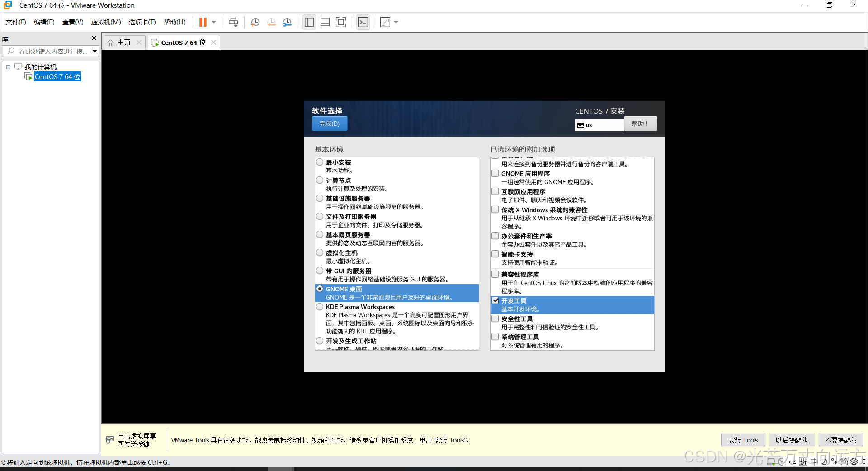Open the snapshot manager
Viewport: 868px width, 471px height.
287,22
